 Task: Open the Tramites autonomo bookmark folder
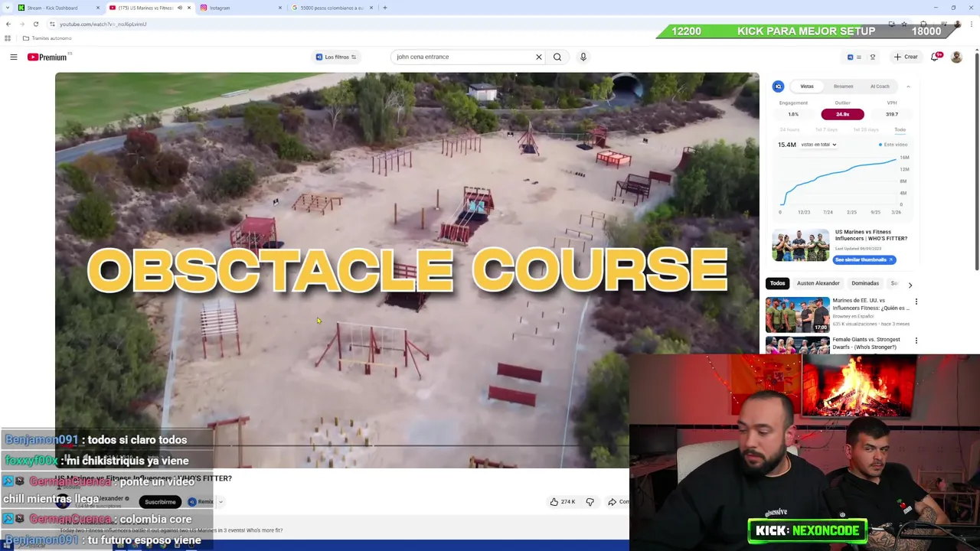[x=47, y=38]
